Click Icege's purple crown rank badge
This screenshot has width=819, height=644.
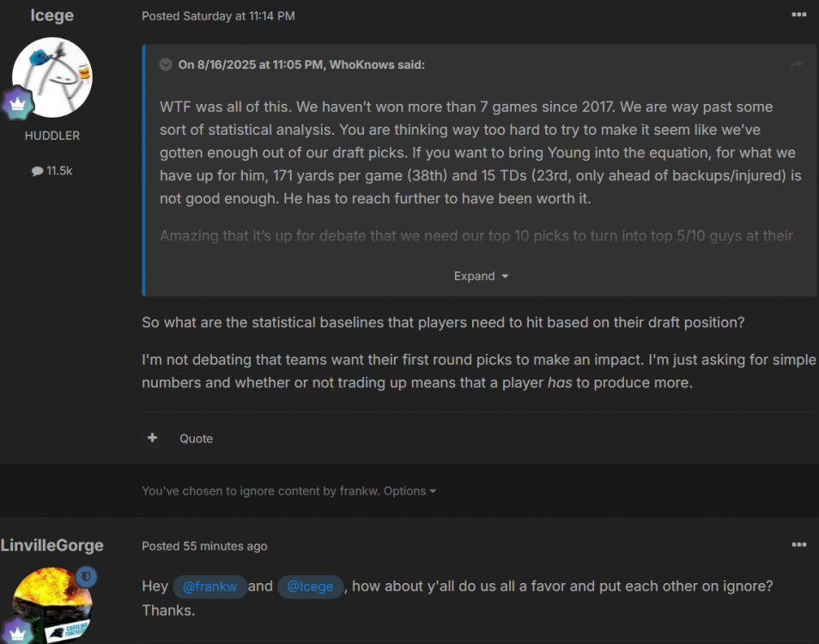tap(17, 106)
